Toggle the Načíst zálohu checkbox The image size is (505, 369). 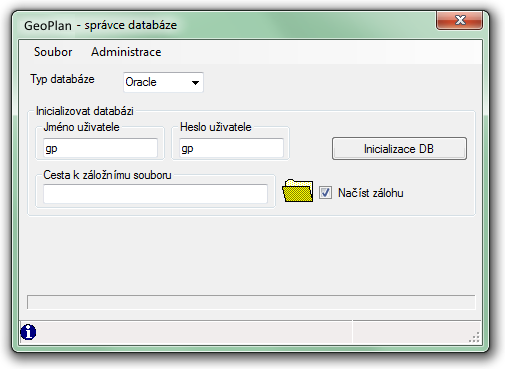[325, 193]
